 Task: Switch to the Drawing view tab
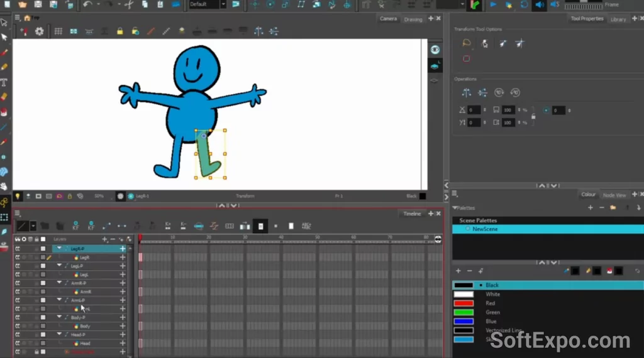[x=413, y=19]
